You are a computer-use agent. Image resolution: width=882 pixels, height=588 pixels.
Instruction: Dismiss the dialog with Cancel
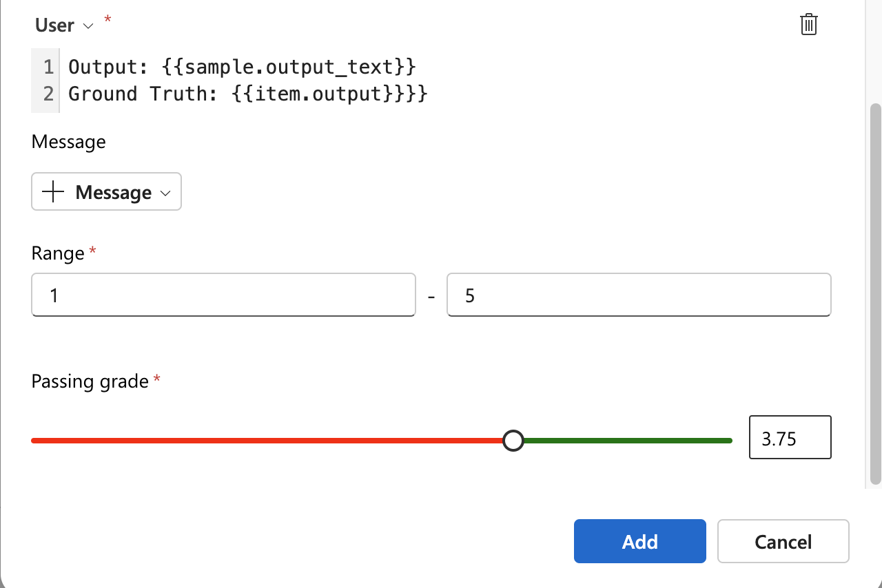[783, 541]
